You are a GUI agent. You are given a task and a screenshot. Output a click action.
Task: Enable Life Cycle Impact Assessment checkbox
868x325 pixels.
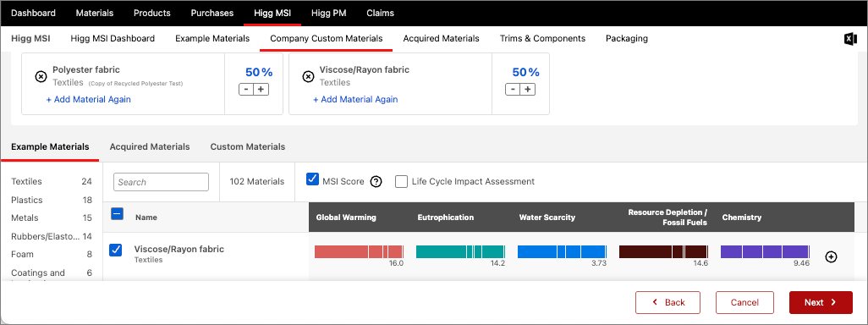pyautogui.click(x=401, y=182)
